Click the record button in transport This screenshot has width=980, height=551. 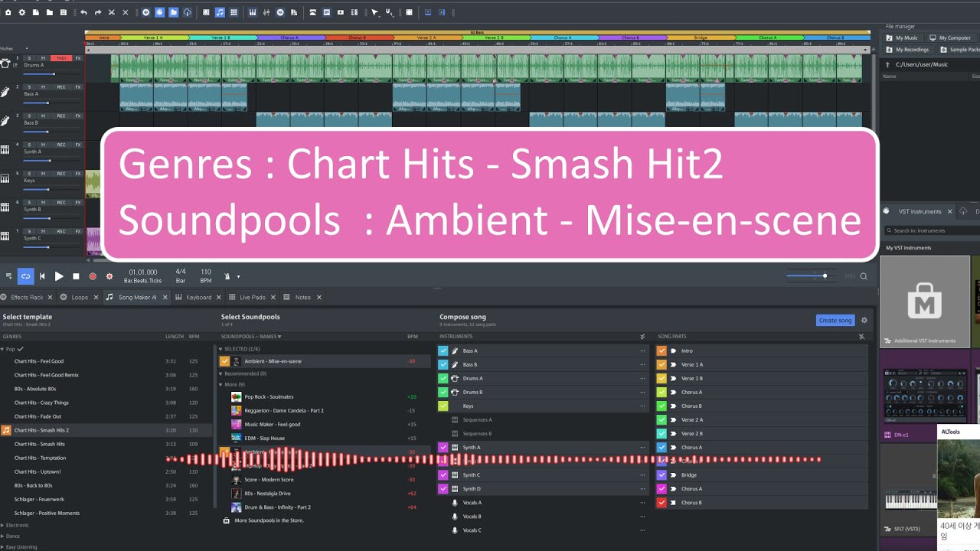[x=93, y=276]
